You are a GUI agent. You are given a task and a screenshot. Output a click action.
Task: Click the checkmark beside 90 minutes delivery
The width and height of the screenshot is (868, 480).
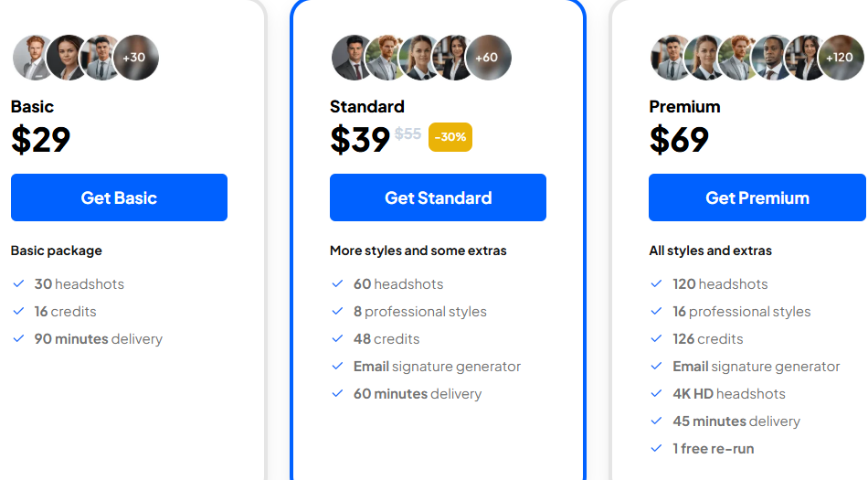[19, 339]
